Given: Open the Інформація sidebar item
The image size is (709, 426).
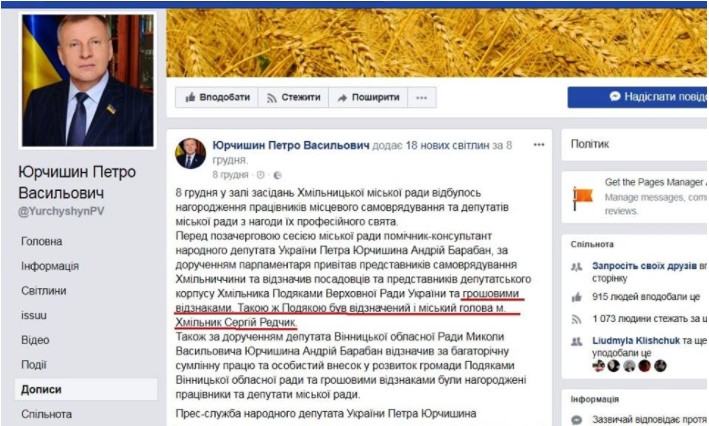Looking at the screenshot, I should click(x=50, y=266).
